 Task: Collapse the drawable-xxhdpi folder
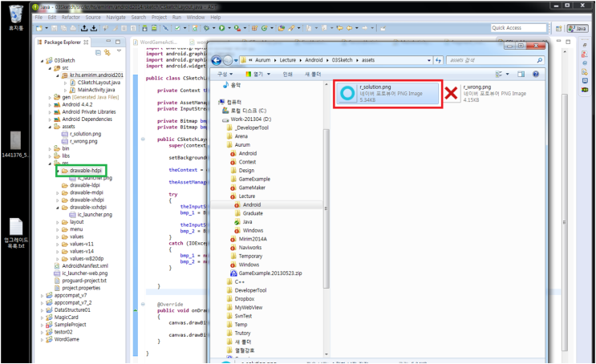(58, 207)
